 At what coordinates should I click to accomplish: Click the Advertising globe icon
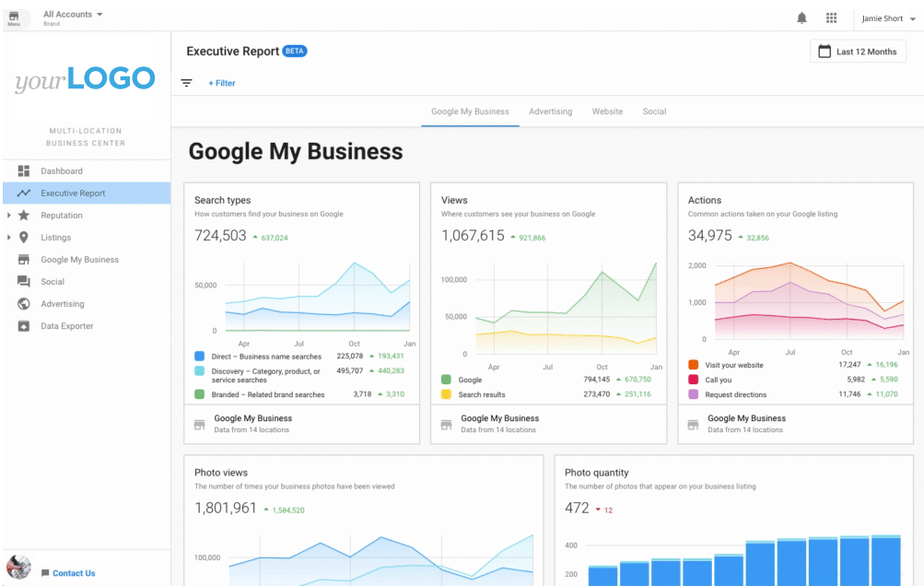(x=24, y=304)
